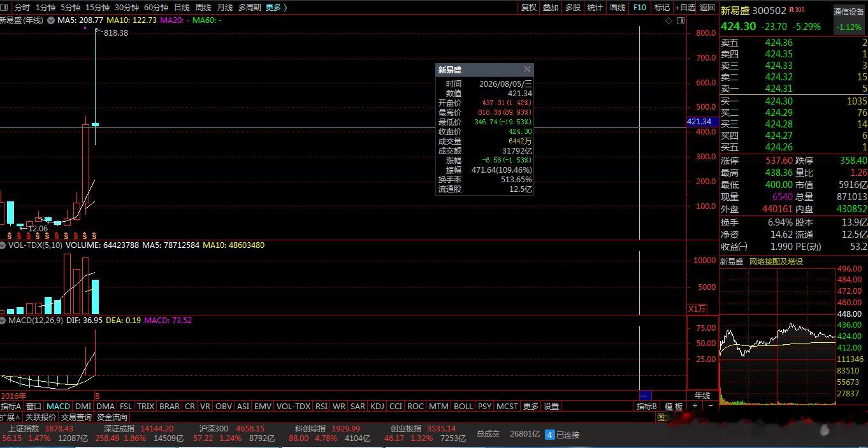Switch to the 5分钟 period
The image size is (868, 448).
70,8
